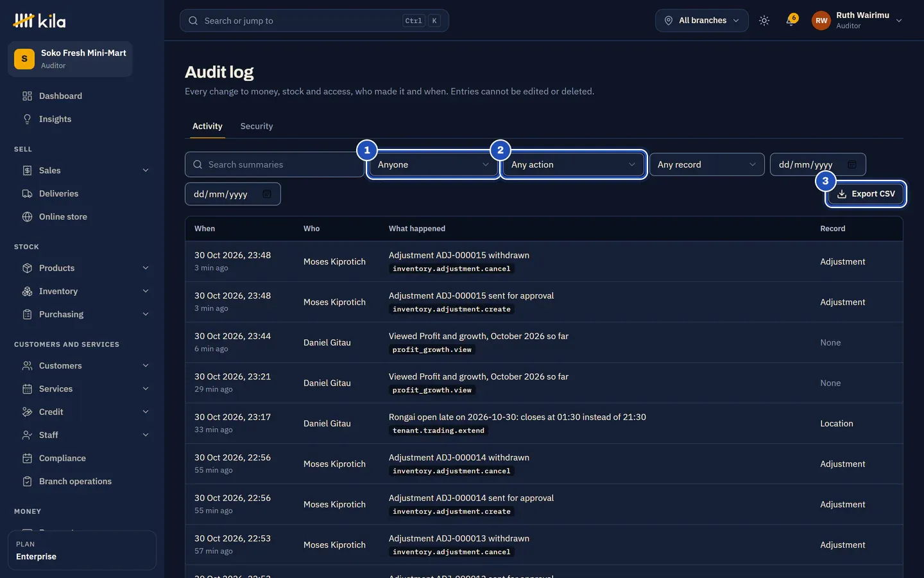Click the Enterprise plan card
Viewport: 924px width, 578px height.
[82, 550]
